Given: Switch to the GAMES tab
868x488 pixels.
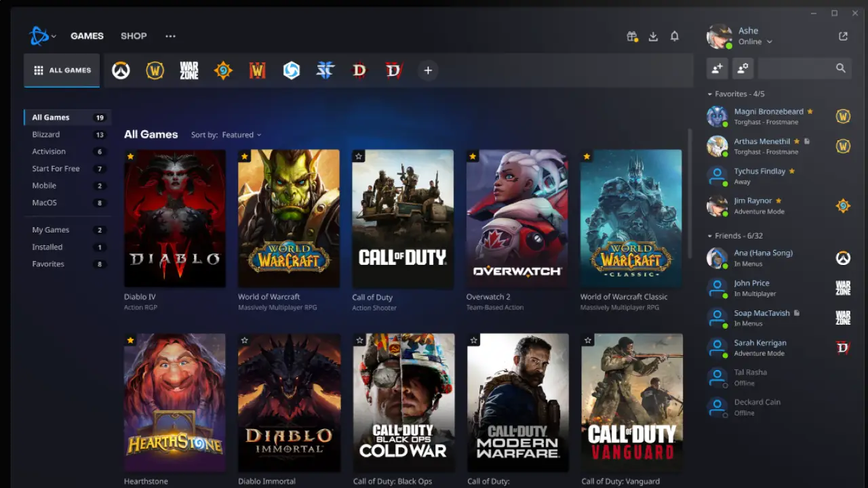Looking at the screenshot, I should click(87, 36).
